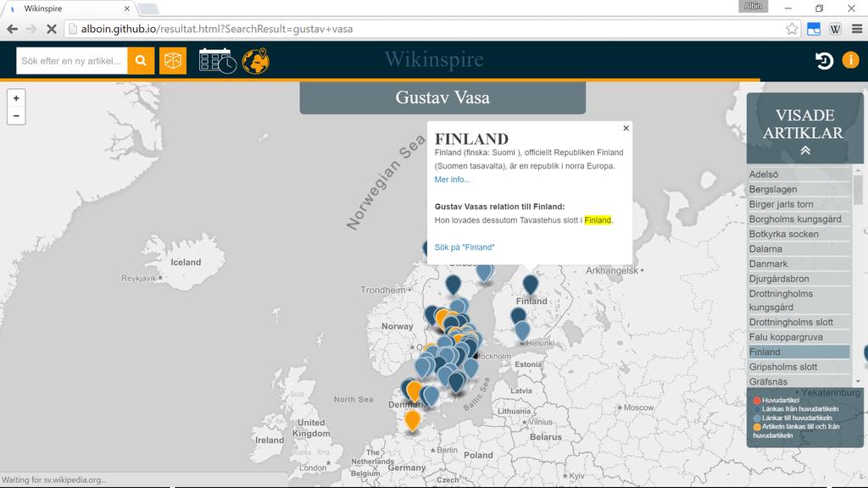
Task: Open a new browser tab
Action: point(148,8)
